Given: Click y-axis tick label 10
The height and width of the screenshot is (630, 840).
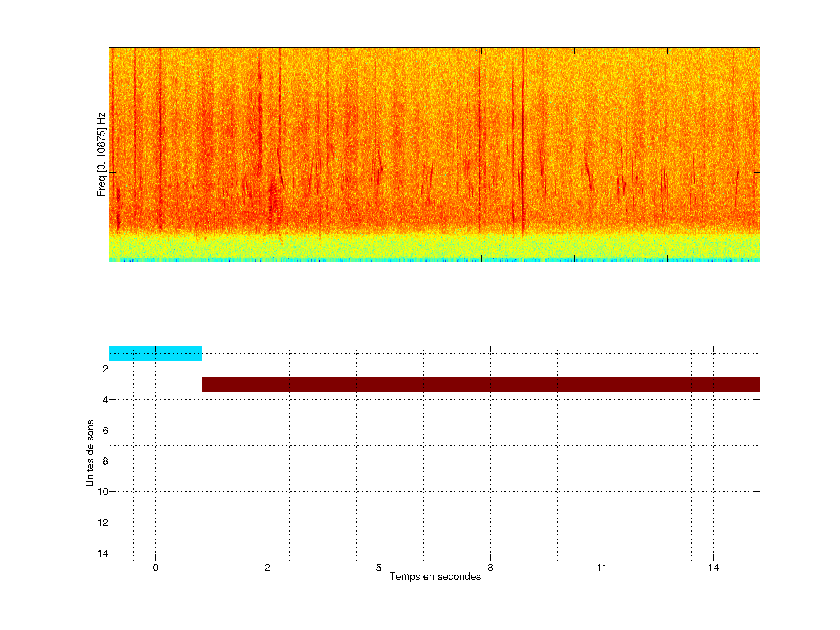Looking at the screenshot, I should (x=103, y=492).
